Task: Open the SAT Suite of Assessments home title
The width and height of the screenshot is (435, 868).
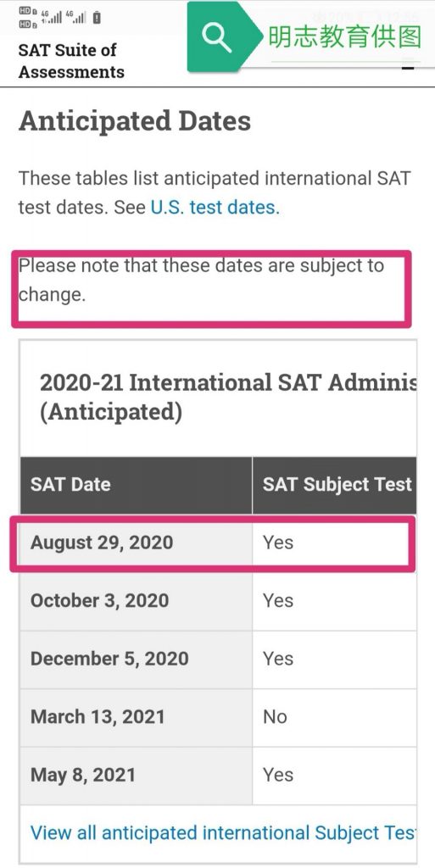Action: (71, 61)
